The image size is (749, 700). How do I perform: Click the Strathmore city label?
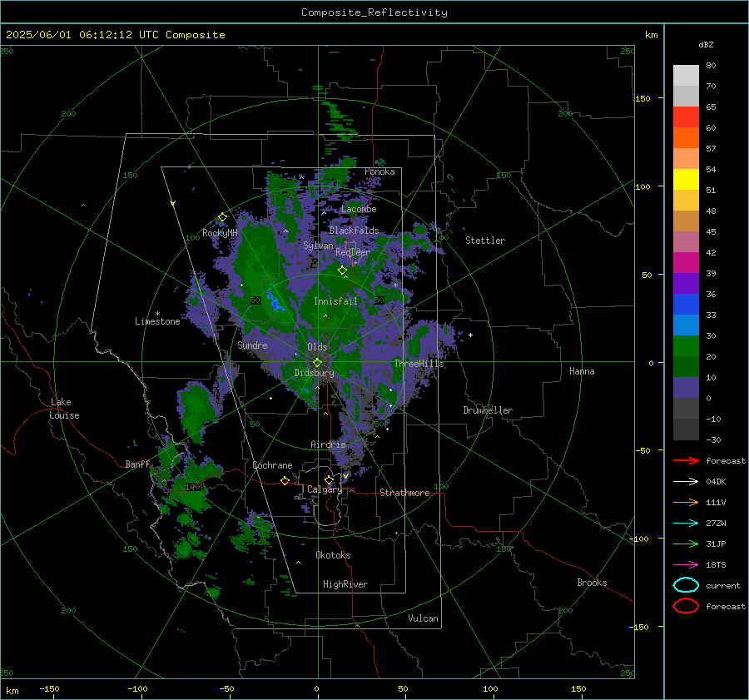coord(404,493)
